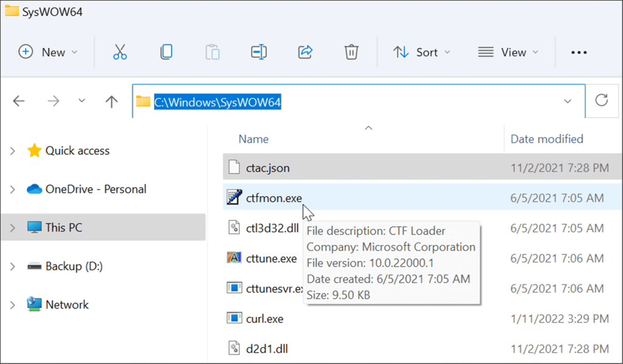Click the ctl3d32.dll file icon
623x364 pixels.
click(234, 227)
